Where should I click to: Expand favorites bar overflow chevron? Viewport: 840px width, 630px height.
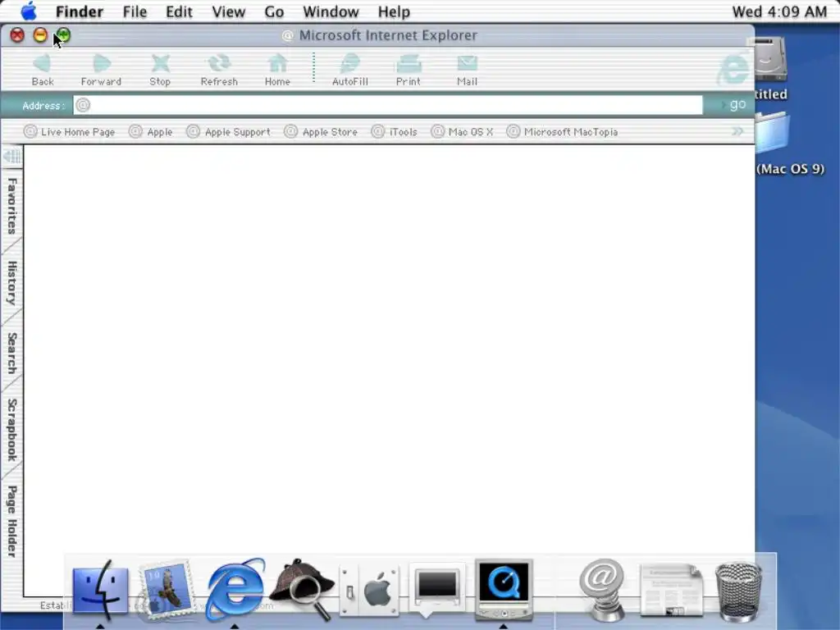tap(737, 131)
